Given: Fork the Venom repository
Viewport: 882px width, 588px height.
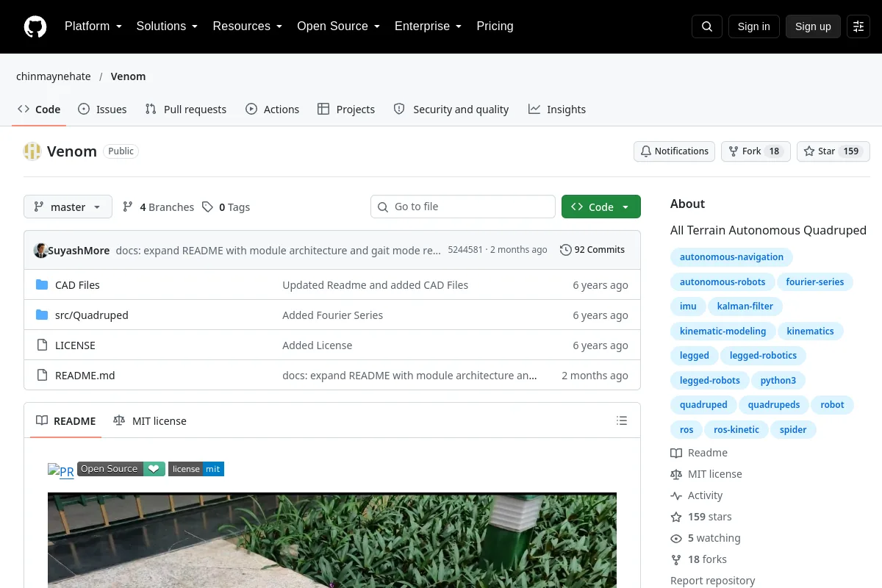Looking at the screenshot, I should pos(756,151).
